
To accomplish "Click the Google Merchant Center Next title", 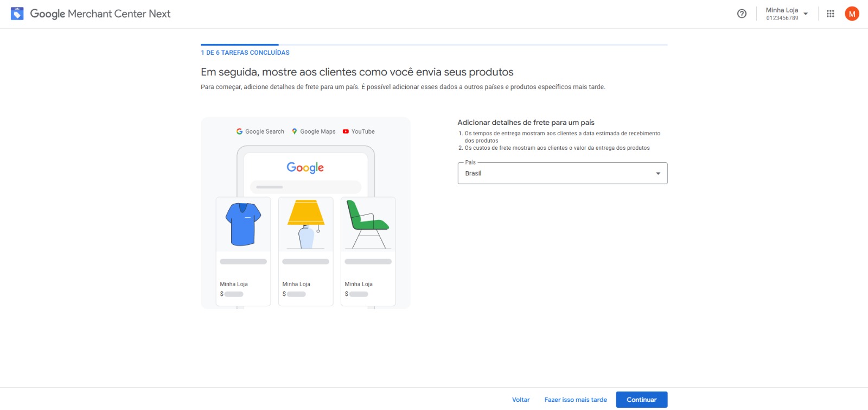I will [x=100, y=14].
